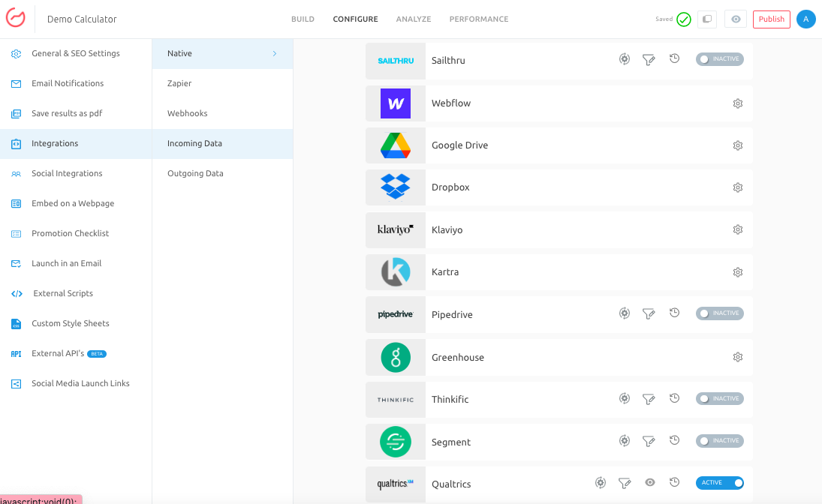This screenshot has width=822, height=504.
Task: Open Webflow settings gear
Action: [738, 103]
